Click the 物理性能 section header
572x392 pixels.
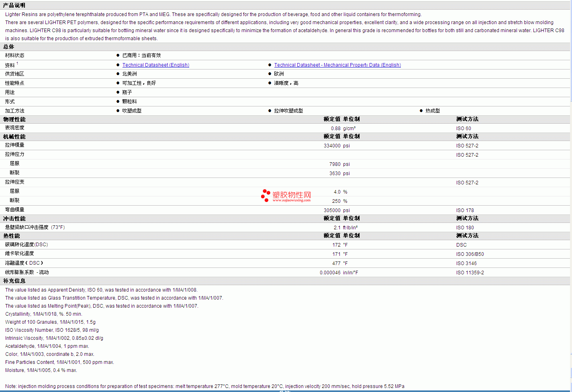(14, 119)
